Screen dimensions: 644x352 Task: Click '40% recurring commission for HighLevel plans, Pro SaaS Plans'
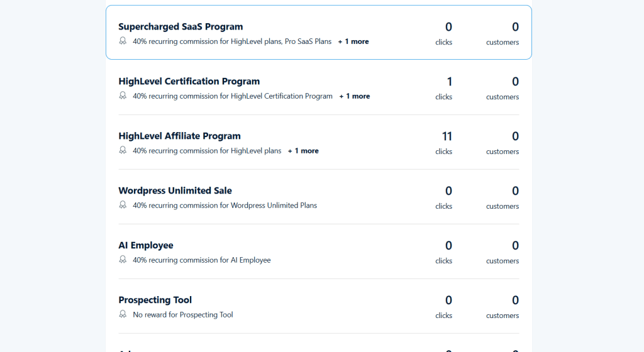coord(232,41)
